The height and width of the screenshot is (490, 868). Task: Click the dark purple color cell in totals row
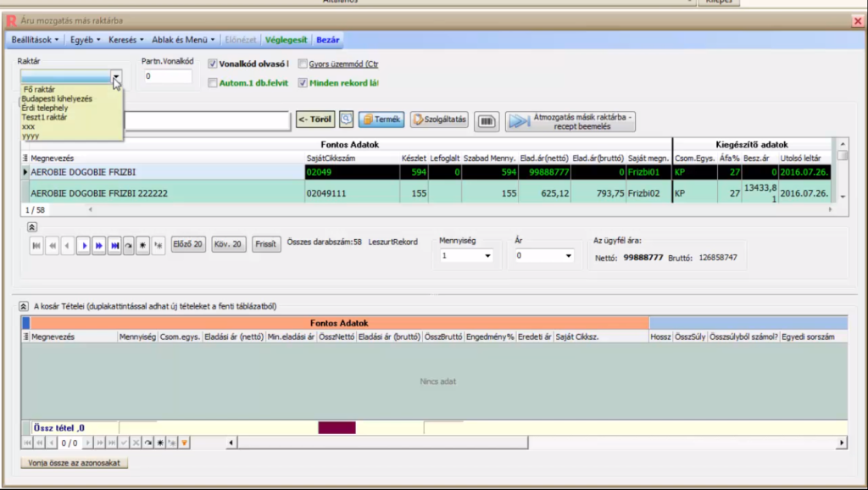coord(337,428)
